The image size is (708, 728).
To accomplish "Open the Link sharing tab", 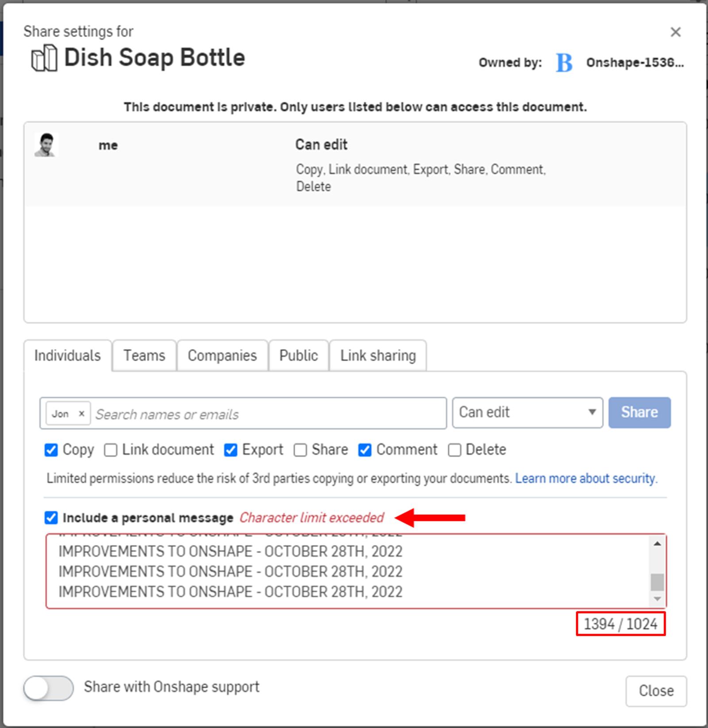I will pos(378,355).
